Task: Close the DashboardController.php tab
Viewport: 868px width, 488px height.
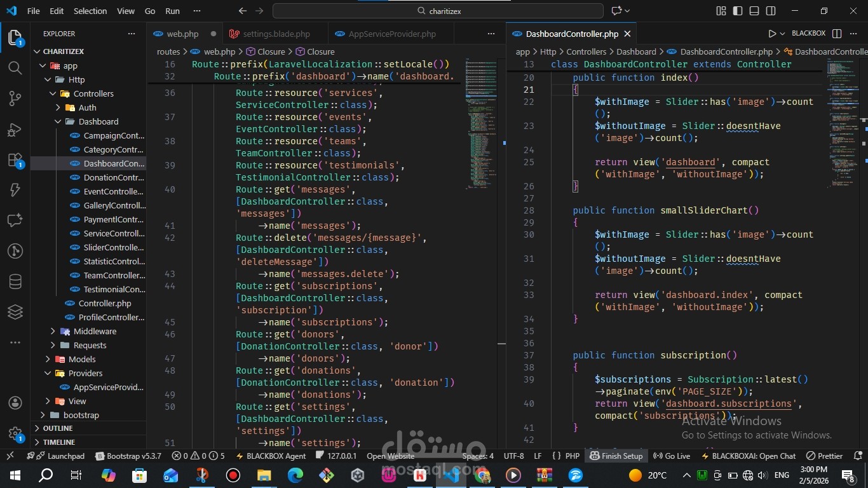Action: pyautogui.click(x=627, y=34)
